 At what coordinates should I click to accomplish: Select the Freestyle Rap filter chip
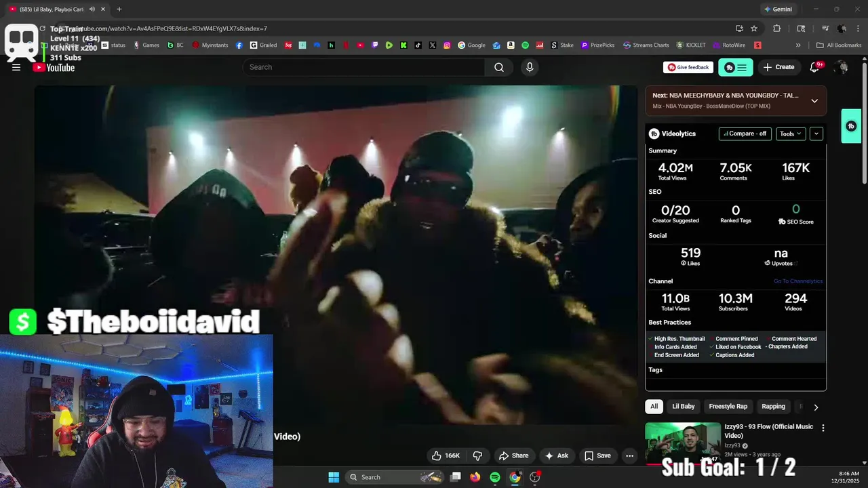point(728,407)
